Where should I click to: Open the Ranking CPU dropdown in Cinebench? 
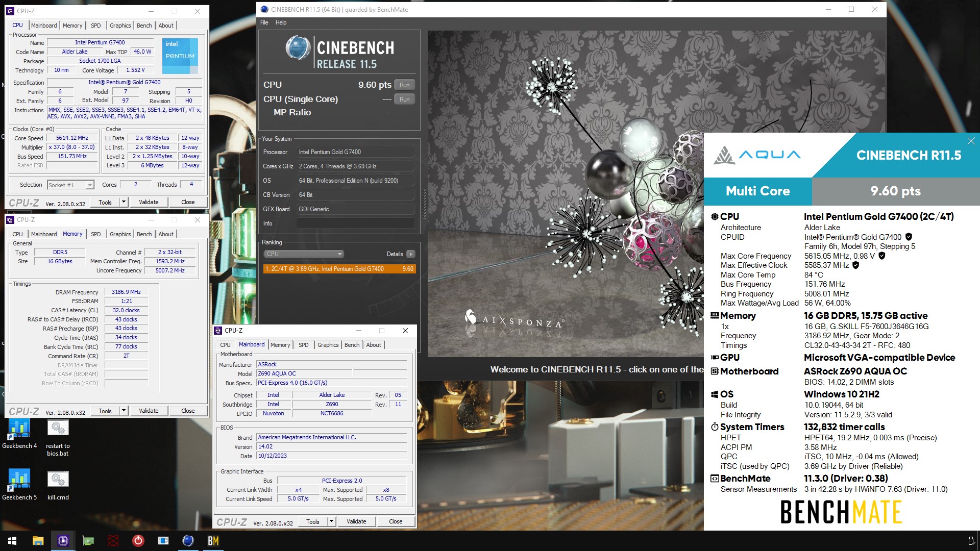pyautogui.click(x=304, y=254)
